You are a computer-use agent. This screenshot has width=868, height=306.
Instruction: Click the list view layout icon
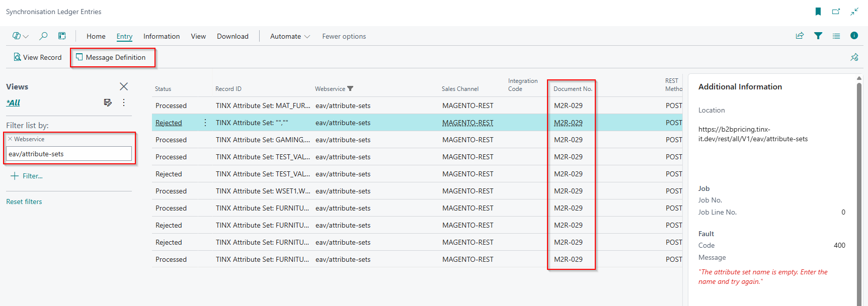click(x=836, y=36)
